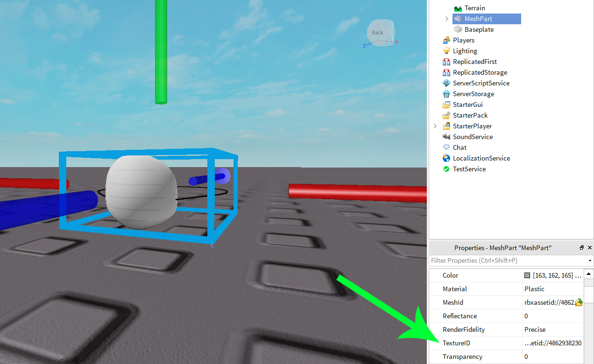
Task: Select the TestService checkmark icon
Action: pos(446,169)
